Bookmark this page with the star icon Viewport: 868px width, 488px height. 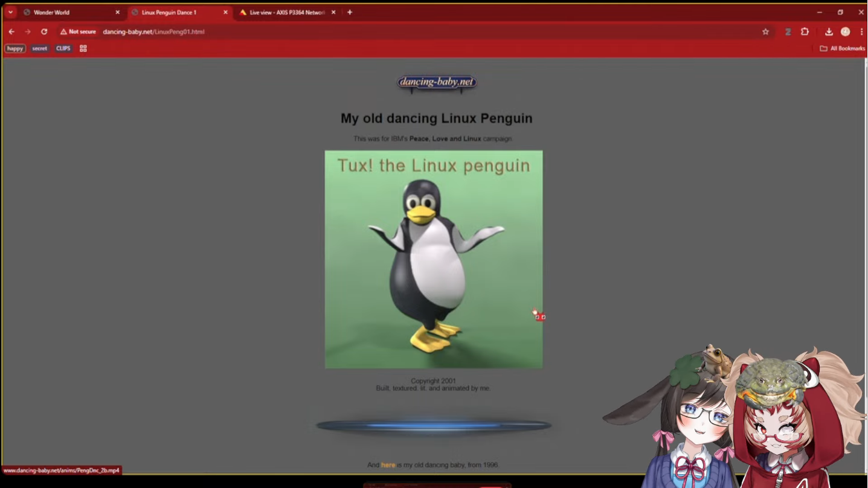tap(765, 31)
